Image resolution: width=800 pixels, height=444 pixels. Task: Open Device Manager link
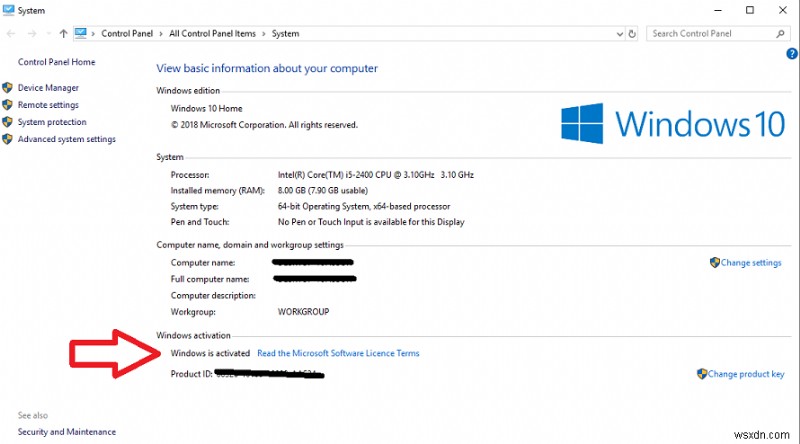pyautogui.click(x=48, y=88)
